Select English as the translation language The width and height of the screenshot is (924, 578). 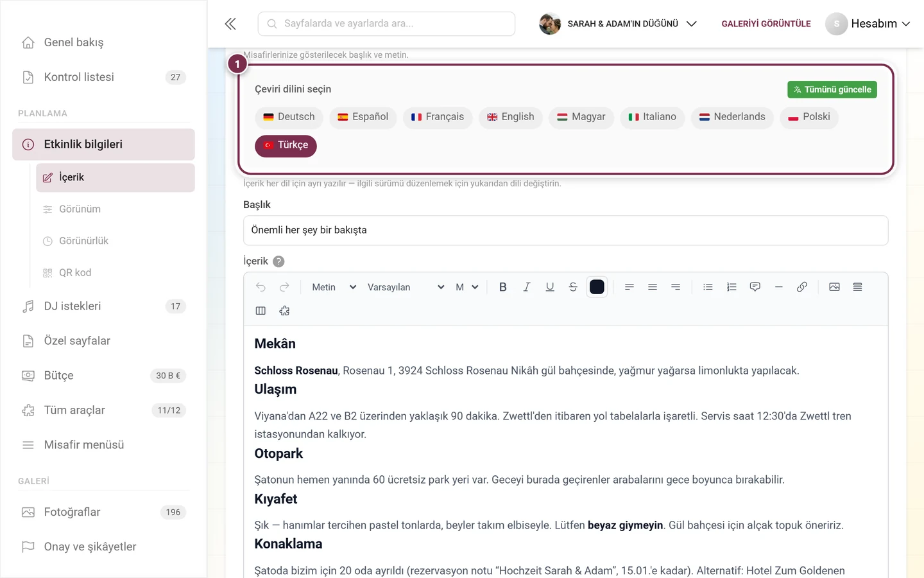click(x=511, y=117)
